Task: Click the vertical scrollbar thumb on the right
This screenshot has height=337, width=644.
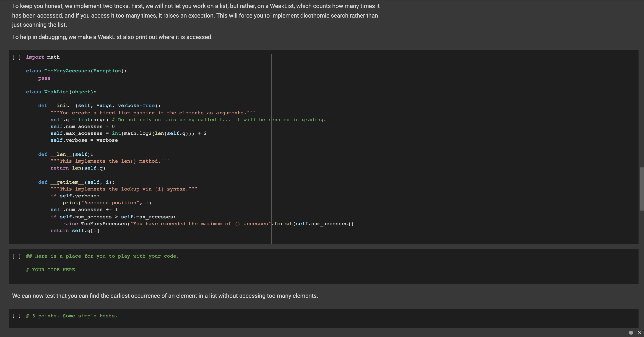Action: click(641, 189)
